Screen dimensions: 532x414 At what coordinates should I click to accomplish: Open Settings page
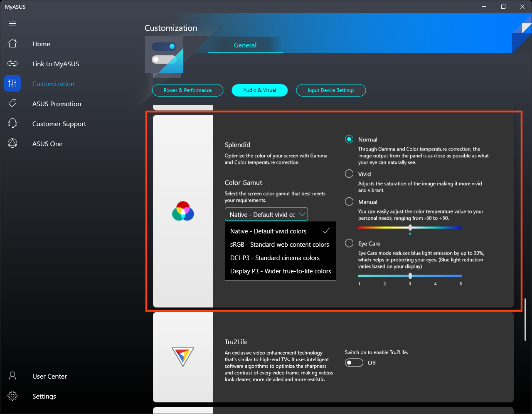point(44,396)
